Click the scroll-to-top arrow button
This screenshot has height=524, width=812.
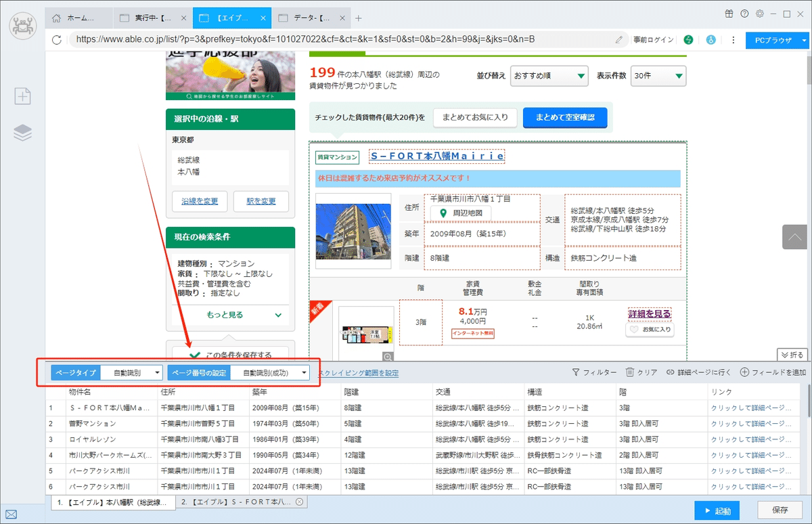pyautogui.click(x=794, y=238)
